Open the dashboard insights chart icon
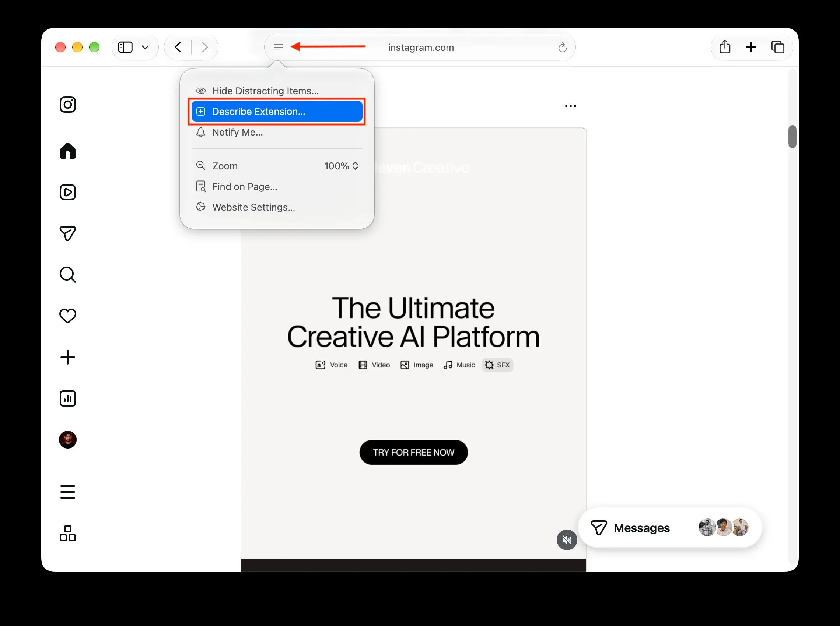840x626 pixels. (68, 398)
